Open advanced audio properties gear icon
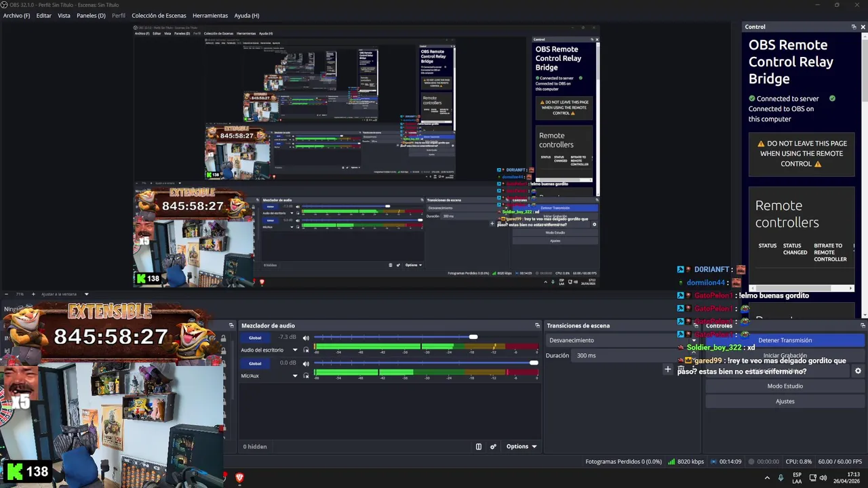Image resolution: width=868 pixels, height=488 pixels. 493,447
